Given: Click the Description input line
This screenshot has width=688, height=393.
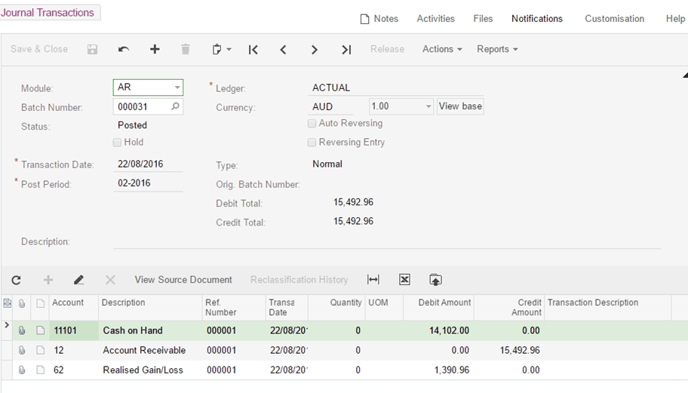Looking at the screenshot, I should pos(387,242).
